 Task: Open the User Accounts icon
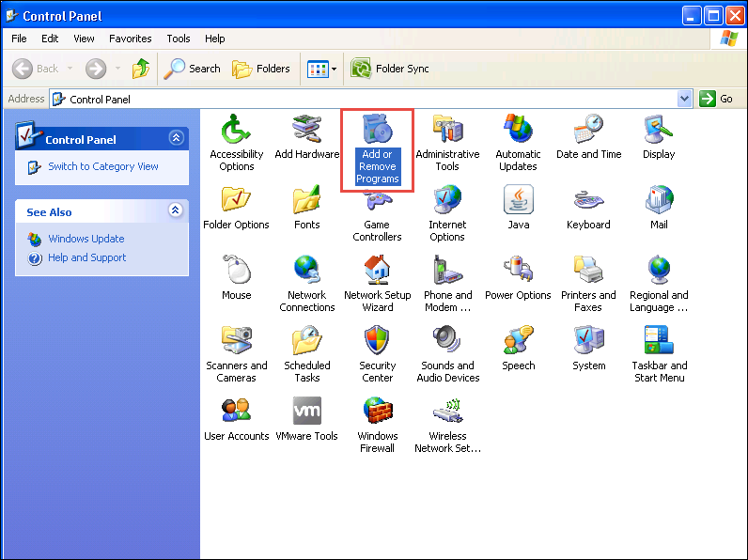pos(236,412)
